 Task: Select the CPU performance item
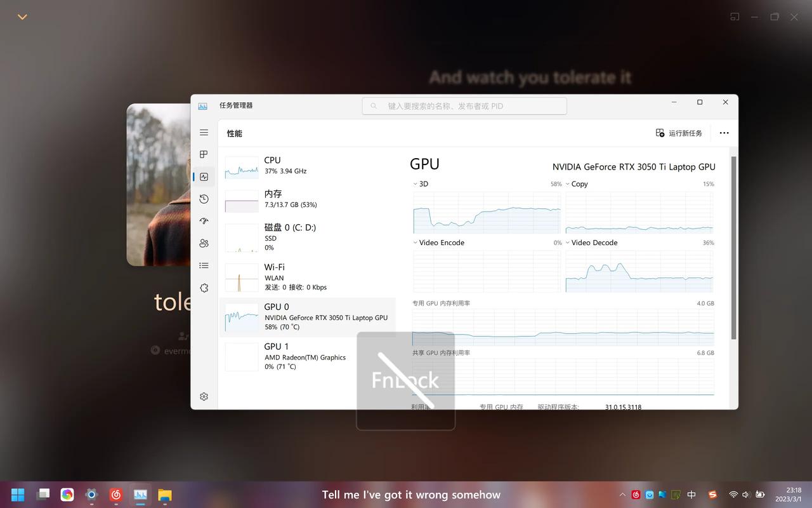pos(307,168)
